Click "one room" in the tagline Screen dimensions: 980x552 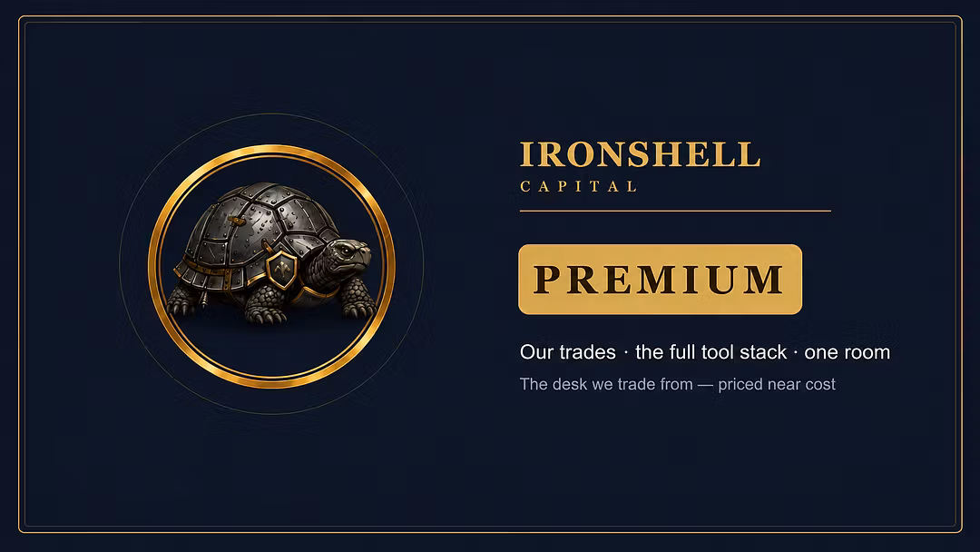pyautogui.click(x=847, y=352)
